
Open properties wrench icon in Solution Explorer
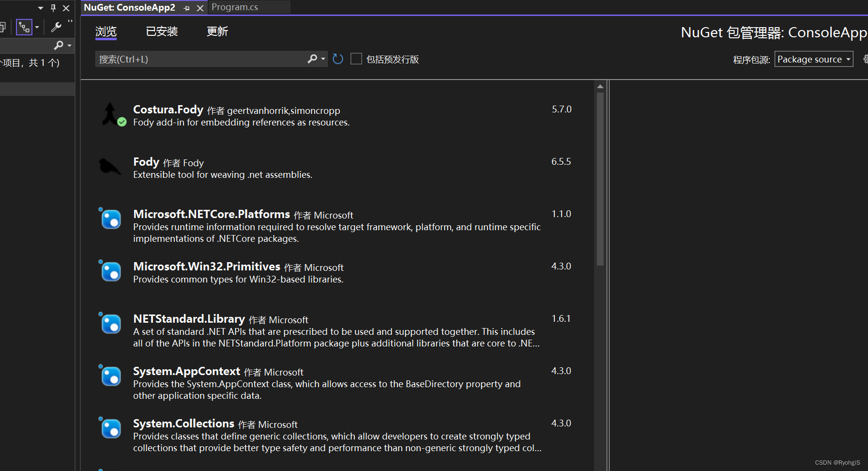pos(56,27)
